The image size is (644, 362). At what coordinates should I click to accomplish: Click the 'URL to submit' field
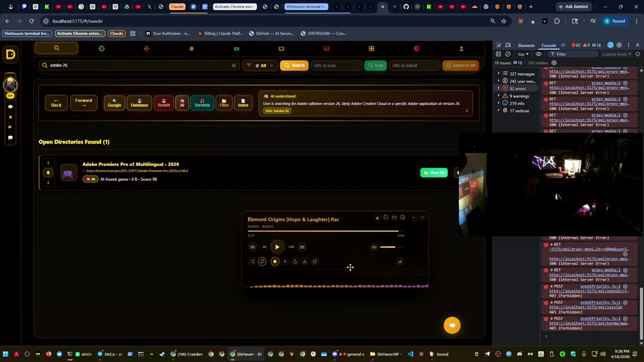click(x=415, y=65)
